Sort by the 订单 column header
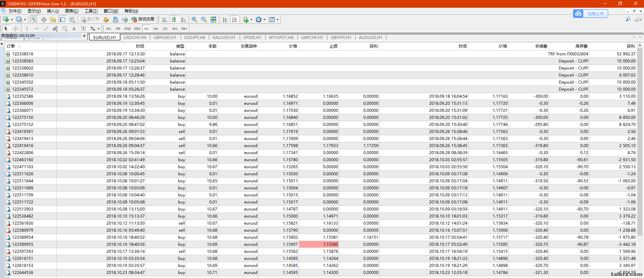644x278 pixels. pos(31,46)
